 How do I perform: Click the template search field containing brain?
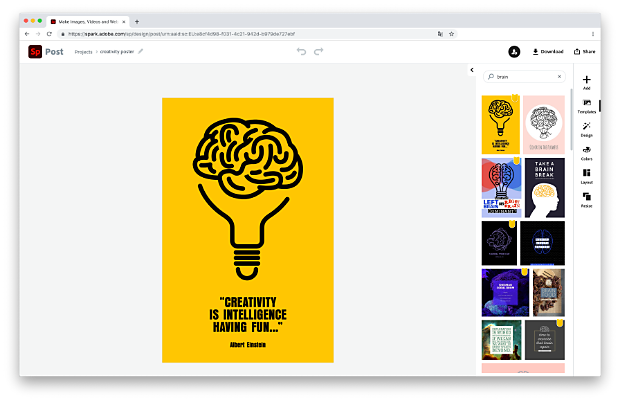point(524,77)
